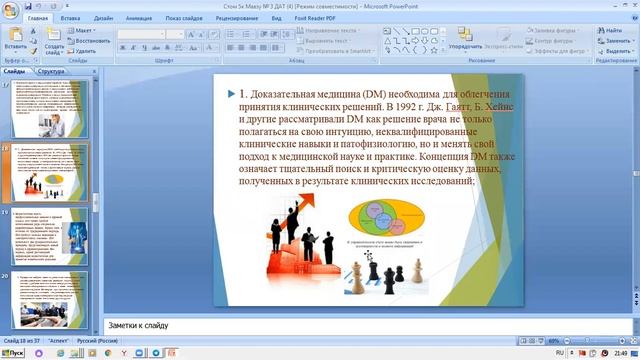Toggle text shadow formatting
This screenshot has height=360, width=640.
tap(167, 48)
